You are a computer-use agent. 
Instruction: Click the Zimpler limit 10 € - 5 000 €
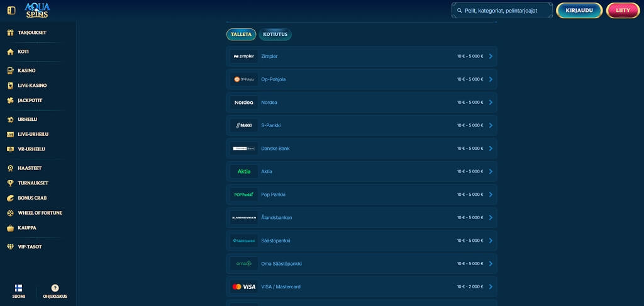point(470,56)
